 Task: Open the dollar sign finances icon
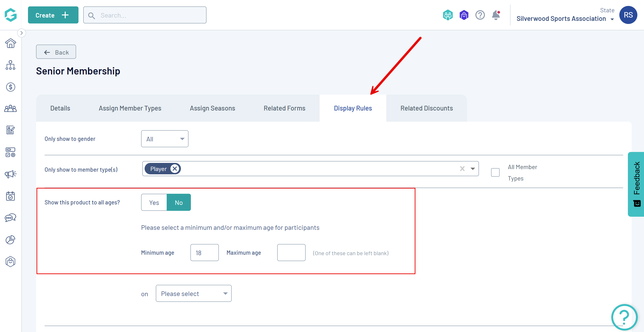10,87
